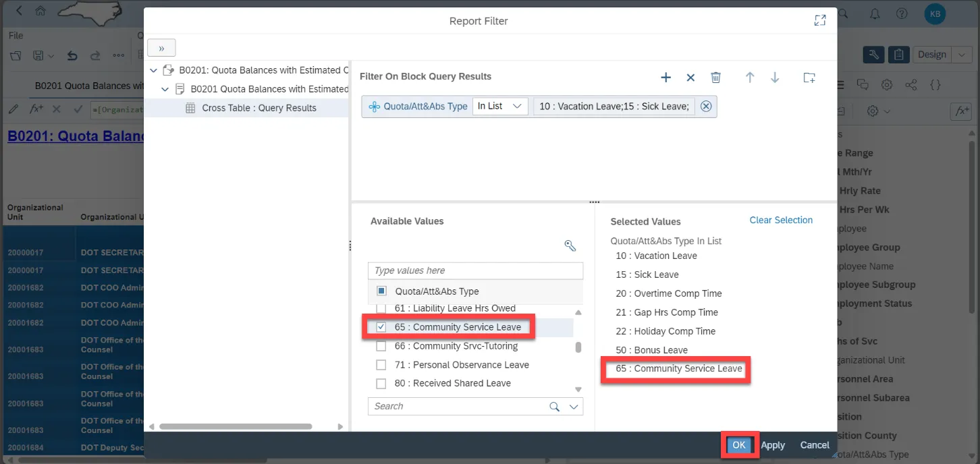Clear the Quota/Att&Abs Type filter value
980x464 pixels.
(706, 106)
